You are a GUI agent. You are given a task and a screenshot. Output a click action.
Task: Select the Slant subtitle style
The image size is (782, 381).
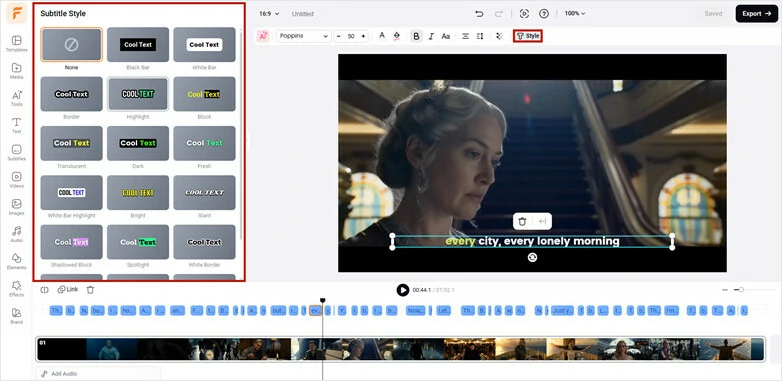[204, 192]
